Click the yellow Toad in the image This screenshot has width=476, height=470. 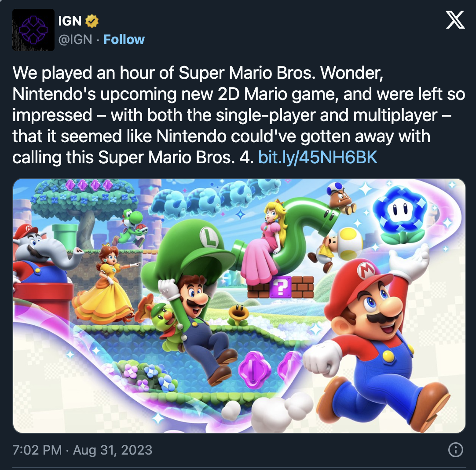[x=339, y=246]
